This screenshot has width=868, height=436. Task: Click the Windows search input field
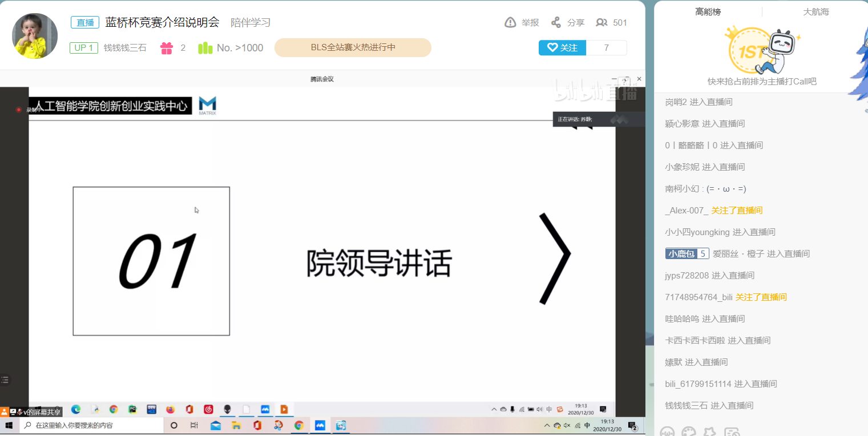point(86,425)
